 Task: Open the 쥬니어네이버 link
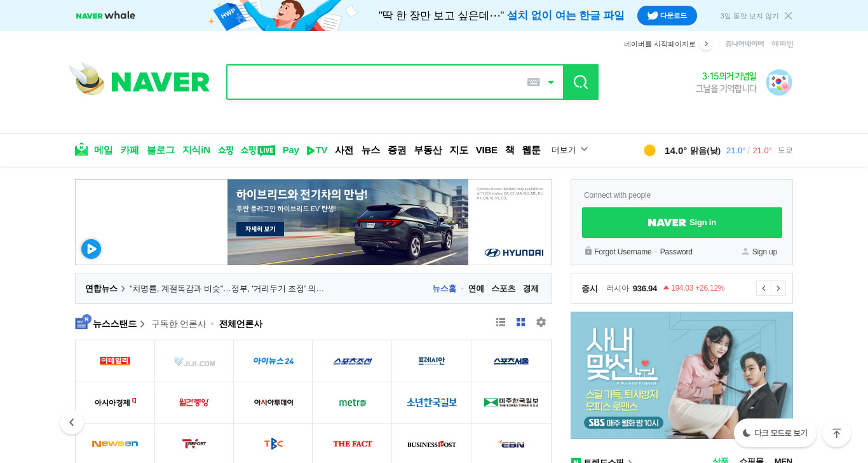(x=745, y=44)
